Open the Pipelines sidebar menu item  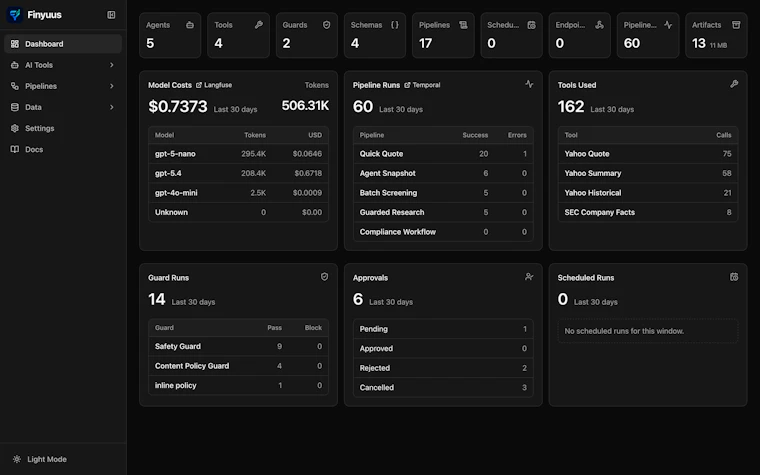pyautogui.click(x=63, y=86)
